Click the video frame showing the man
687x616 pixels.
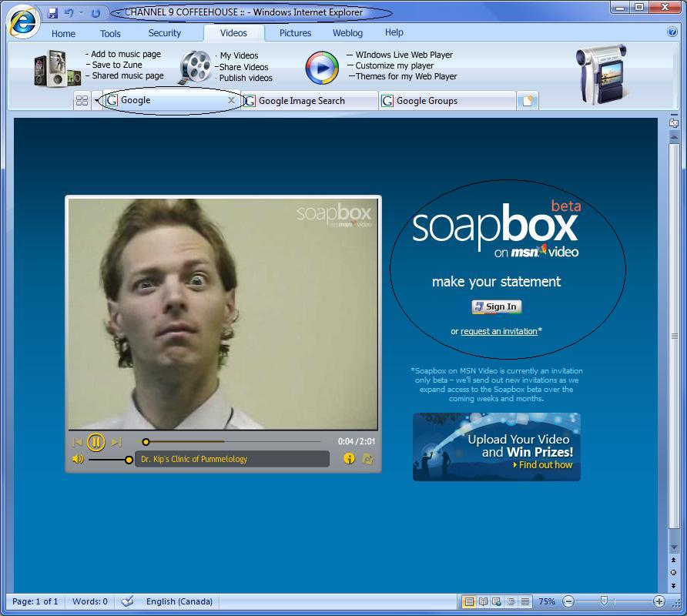click(223, 313)
